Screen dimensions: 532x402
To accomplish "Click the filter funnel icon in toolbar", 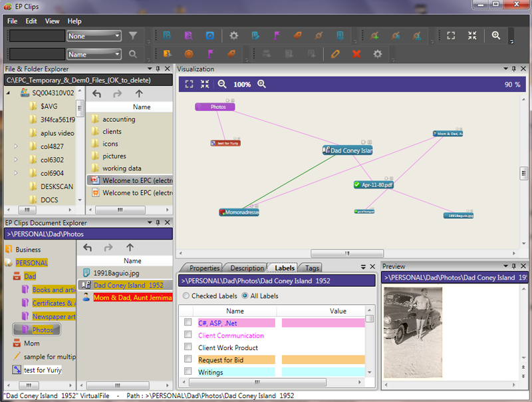I will point(133,36).
